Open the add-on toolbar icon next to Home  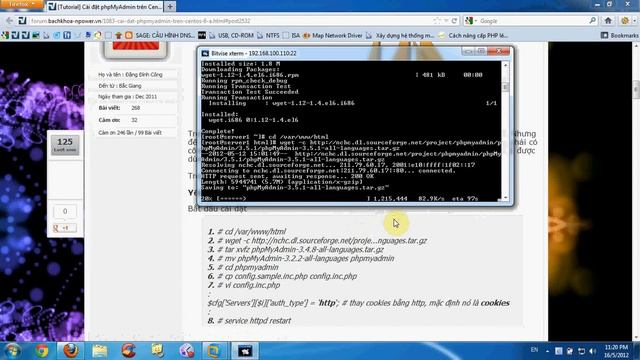pyautogui.click(x=625, y=20)
